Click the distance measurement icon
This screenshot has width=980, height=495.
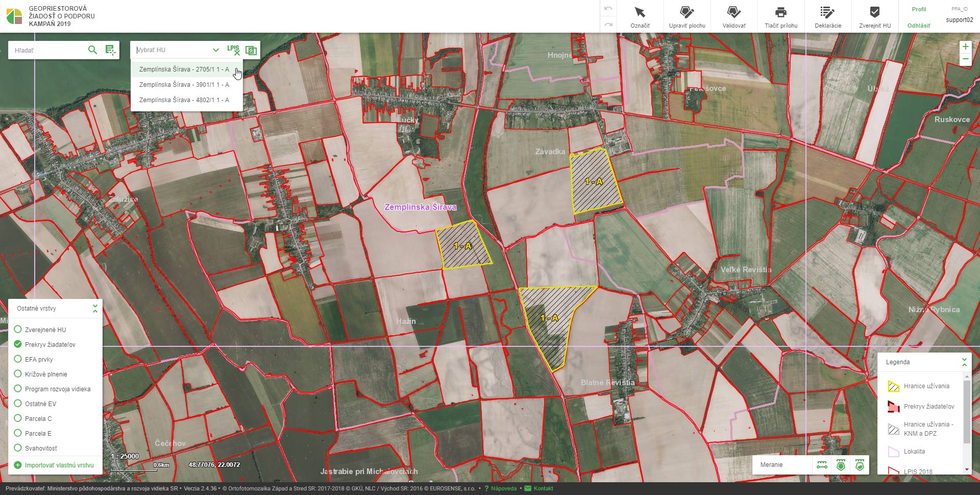click(x=822, y=465)
